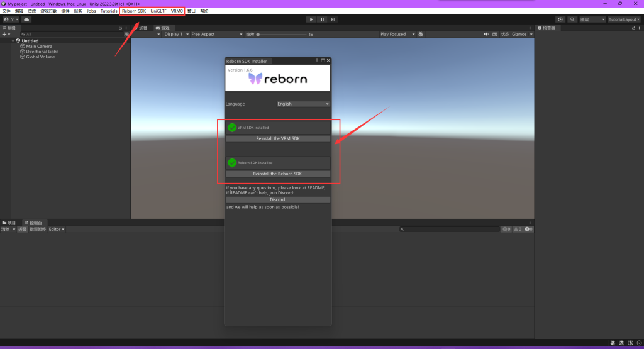644x349 pixels.
Task: Open the Language dropdown in the installer
Action: 303,104
